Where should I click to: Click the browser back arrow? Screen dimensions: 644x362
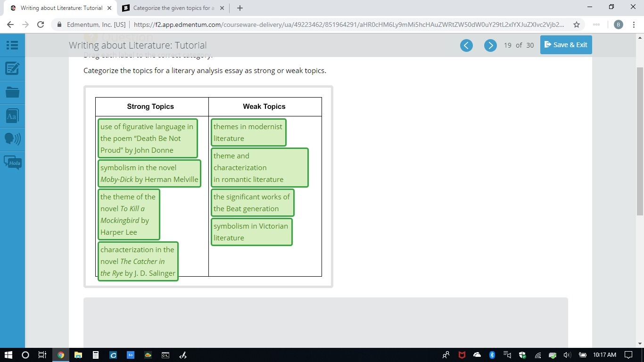(10, 25)
